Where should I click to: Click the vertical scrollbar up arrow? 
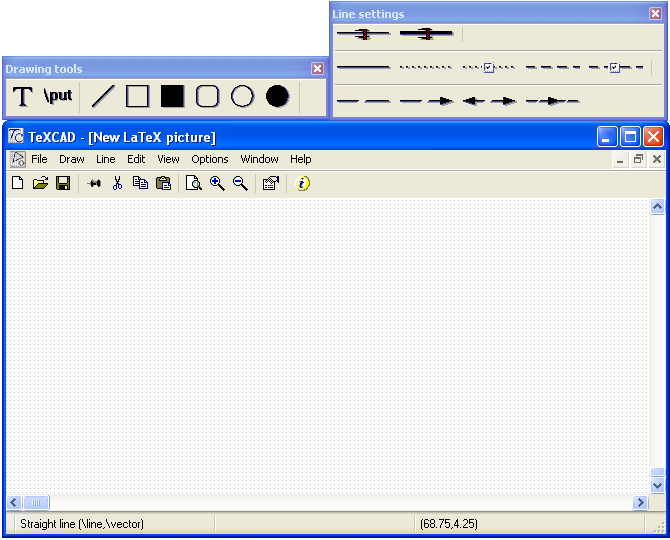coord(657,207)
